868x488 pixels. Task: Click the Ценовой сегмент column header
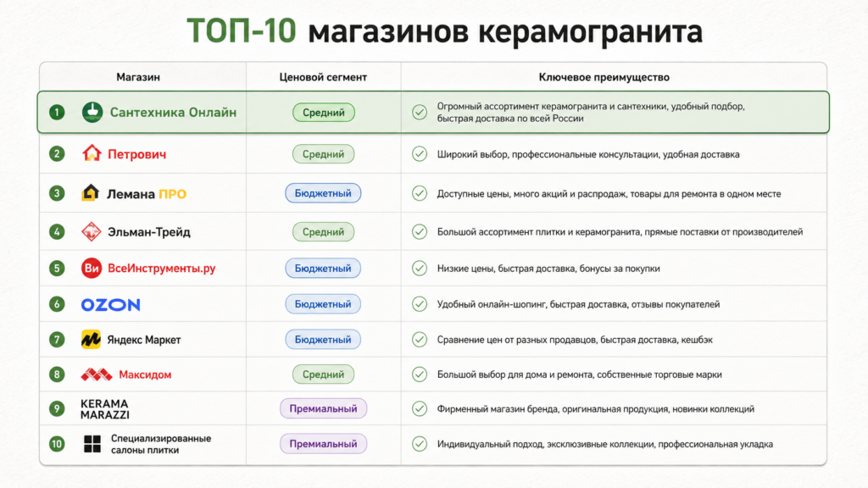click(x=323, y=77)
